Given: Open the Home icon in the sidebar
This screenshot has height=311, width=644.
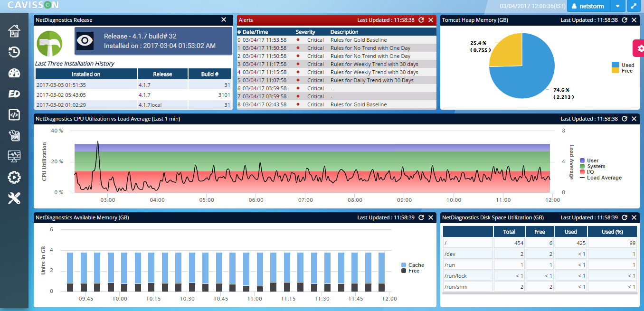Looking at the screenshot, I should (x=14, y=31).
